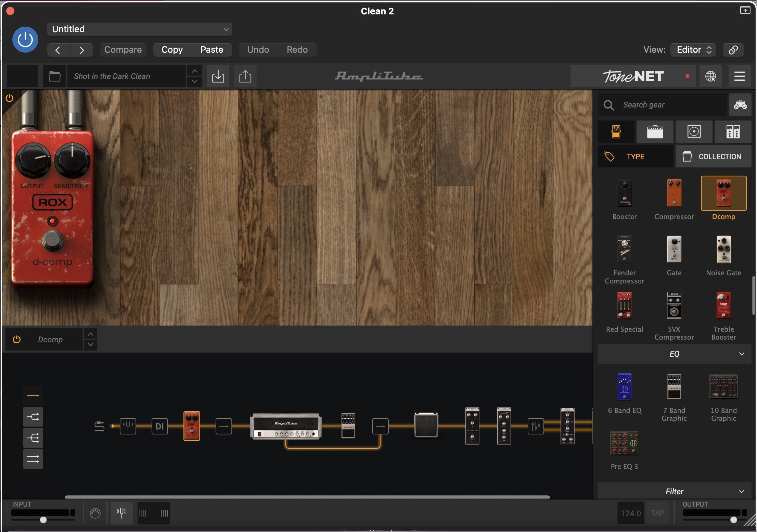This screenshot has height=532, width=757.
Task: Click the save preset download icon
Action: [218, 76]
